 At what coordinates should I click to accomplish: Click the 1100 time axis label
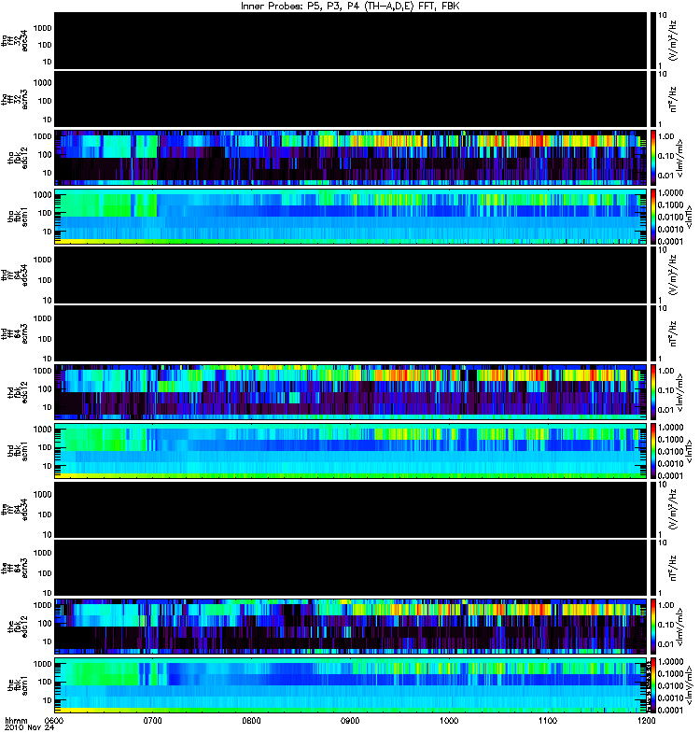pos(548,721)
